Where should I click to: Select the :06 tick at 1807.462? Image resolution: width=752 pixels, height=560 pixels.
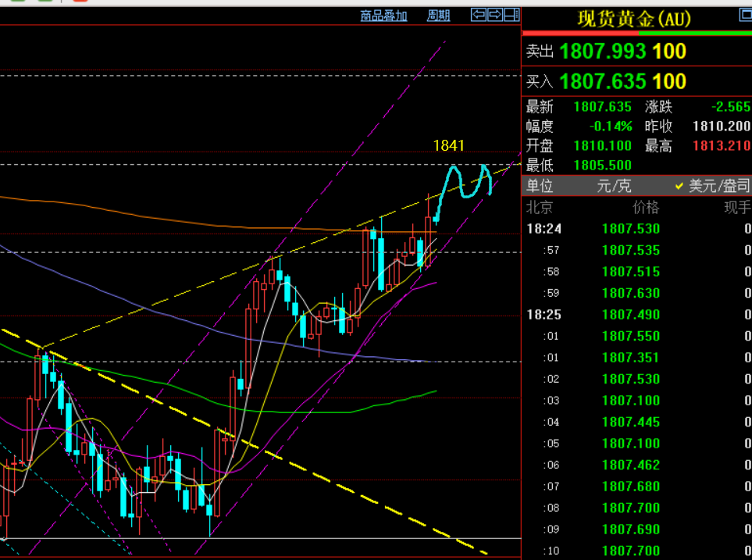[637, 465]
